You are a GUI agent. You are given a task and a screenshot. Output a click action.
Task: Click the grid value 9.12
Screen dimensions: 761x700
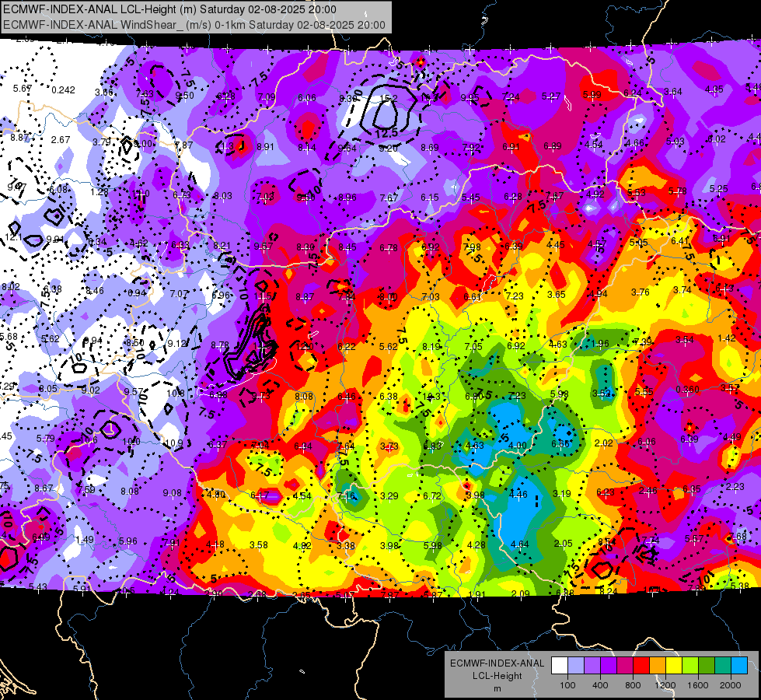click(x=177, y=344)
